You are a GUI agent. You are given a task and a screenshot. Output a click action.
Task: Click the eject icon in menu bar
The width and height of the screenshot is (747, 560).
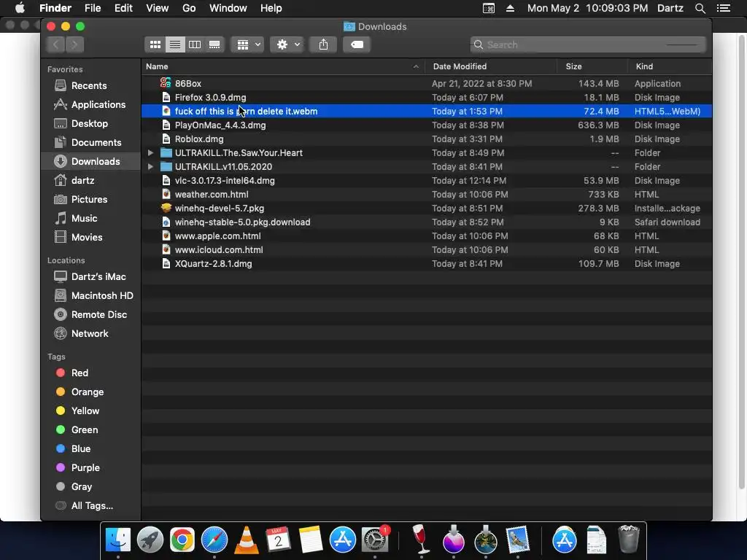point(510,8)
